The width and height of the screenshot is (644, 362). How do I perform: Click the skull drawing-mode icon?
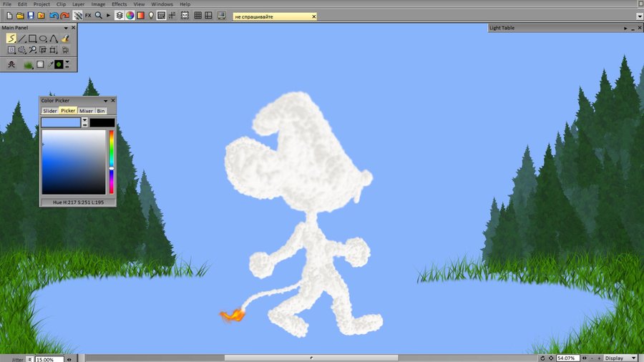[x=11, y=64]
